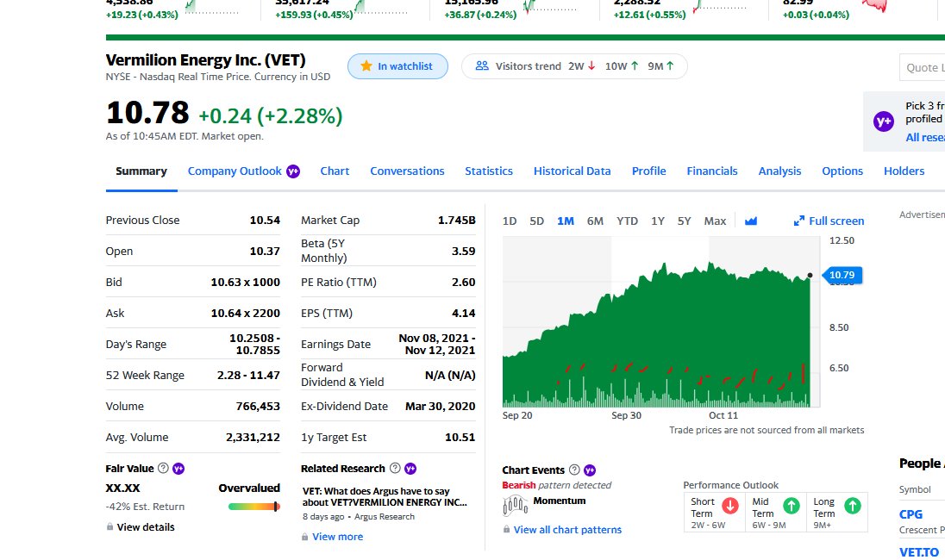Set chart range to 1D
945x560 pixels.
510,221
